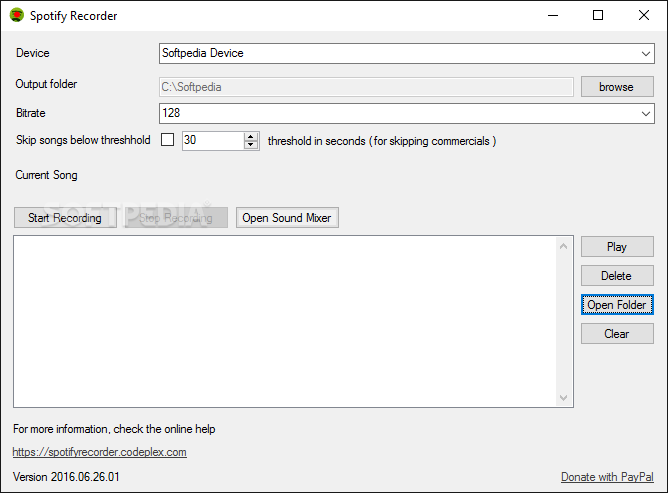Maximize the Spotify Recorder window
Screen dimensions: 668x493
(598, 15)
